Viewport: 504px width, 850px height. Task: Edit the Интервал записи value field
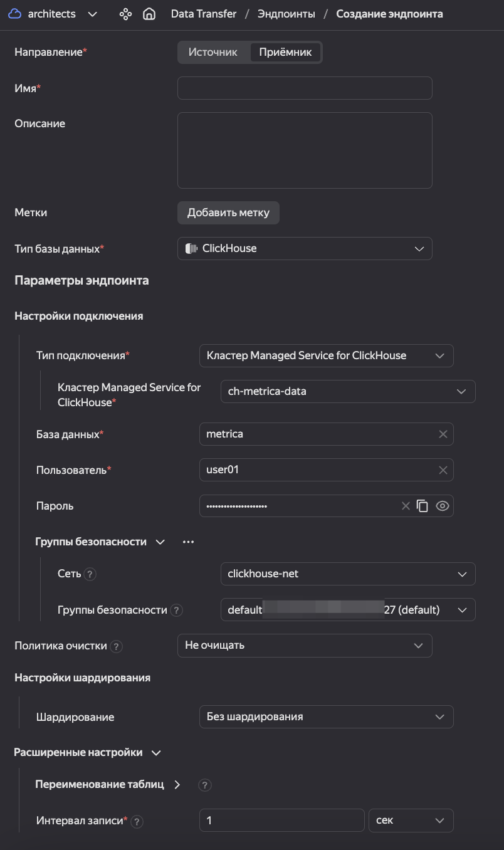(282, 820)
